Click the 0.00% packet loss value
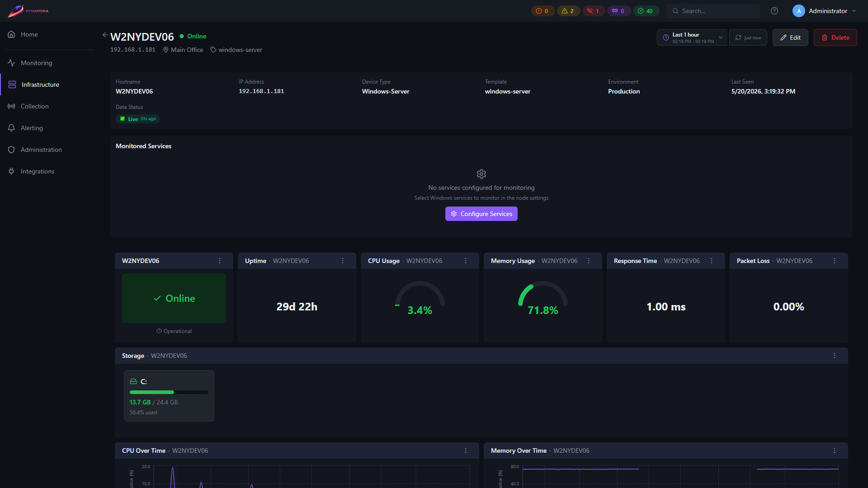This screenshot has height=488, width=868. coord(789,307)
